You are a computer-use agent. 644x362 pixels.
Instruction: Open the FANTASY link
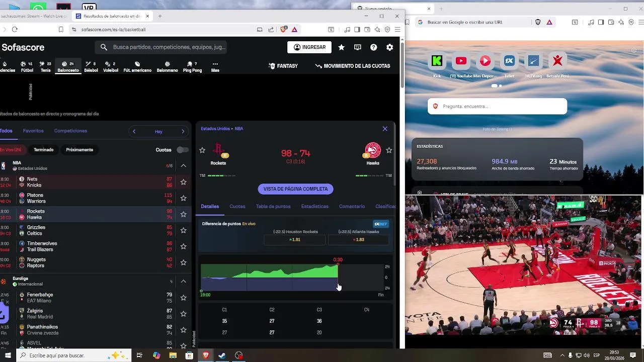283,66
